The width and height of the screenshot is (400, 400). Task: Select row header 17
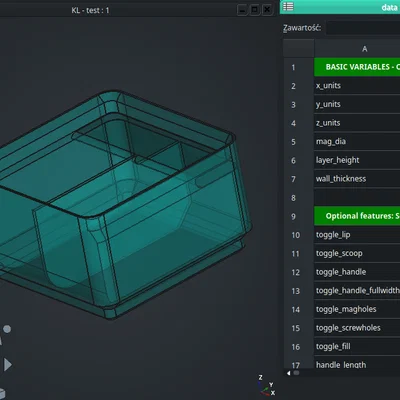point(299,363)
